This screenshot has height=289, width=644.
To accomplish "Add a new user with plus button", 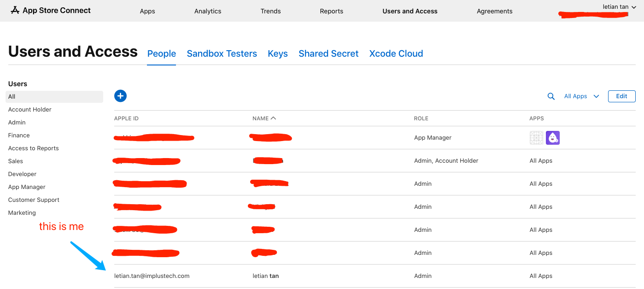I will coord(120,96).
